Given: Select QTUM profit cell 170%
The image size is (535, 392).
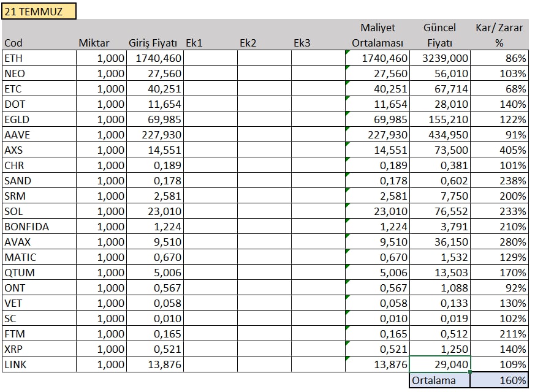Looking at the screenshot, I should tap(499, 273).
